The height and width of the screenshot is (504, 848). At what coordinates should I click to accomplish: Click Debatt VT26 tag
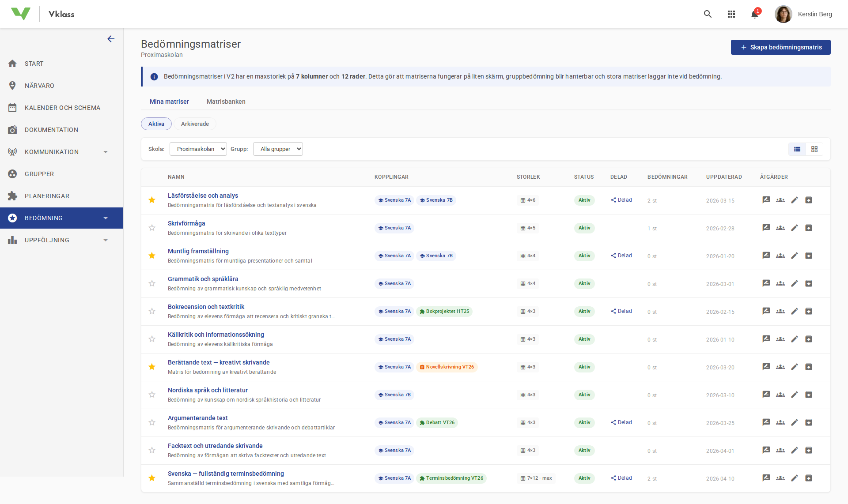437,422
